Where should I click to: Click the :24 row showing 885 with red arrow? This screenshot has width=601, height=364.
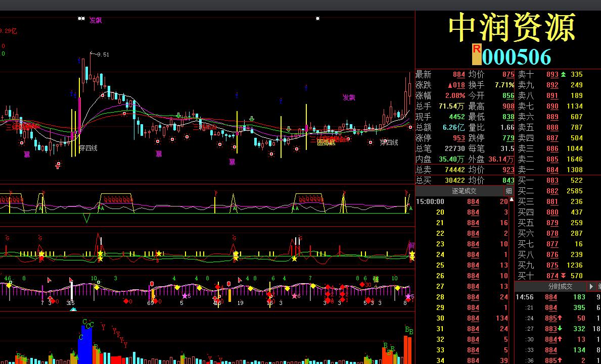pos(558,318)
